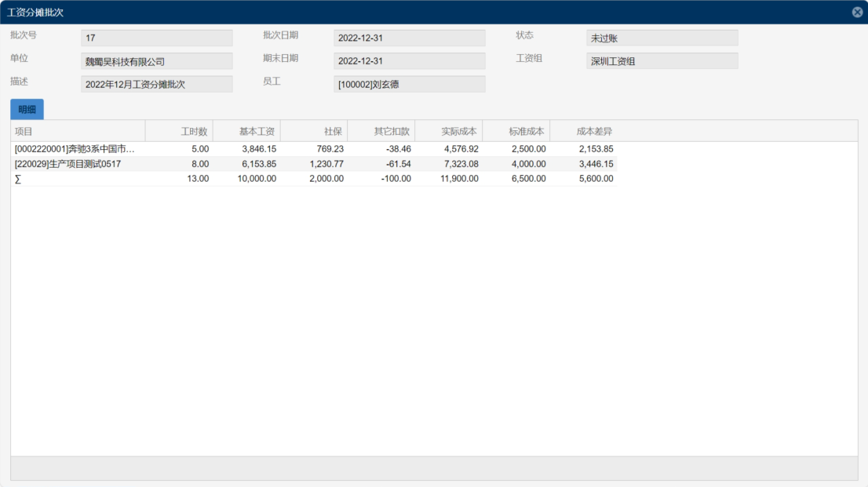Sort by the 项目 column header
Viewport: 868px width, 487px height.
(x=78, y=131)
